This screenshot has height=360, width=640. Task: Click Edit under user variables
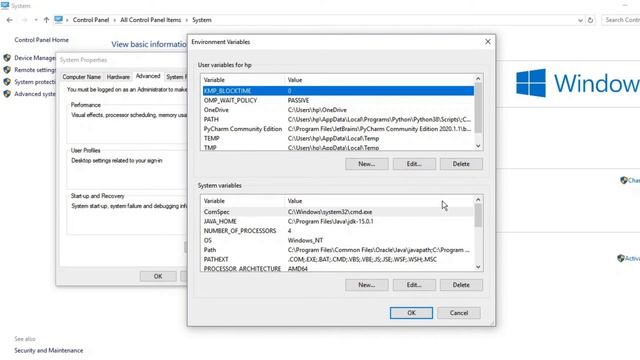(x=414, y=164)
